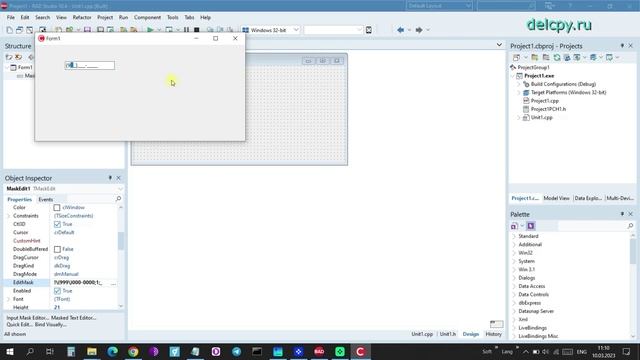The image size is (640, 360).
Task: Pin the Palette panel
Action: coord(622,214)
